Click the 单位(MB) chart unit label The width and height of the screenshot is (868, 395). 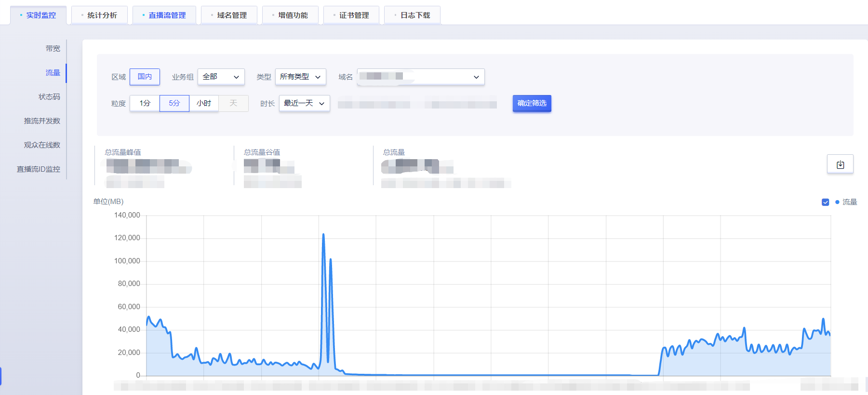click(108, 202)
